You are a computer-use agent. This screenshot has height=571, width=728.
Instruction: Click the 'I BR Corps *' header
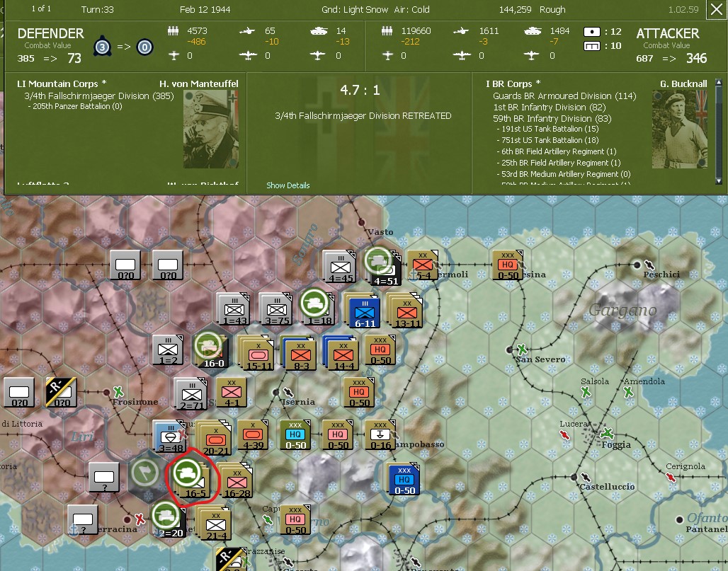[513, 84]
